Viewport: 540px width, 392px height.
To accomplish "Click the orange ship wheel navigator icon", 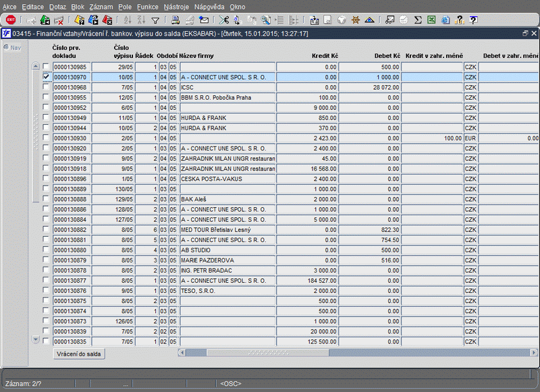I will tap(356, 20).
